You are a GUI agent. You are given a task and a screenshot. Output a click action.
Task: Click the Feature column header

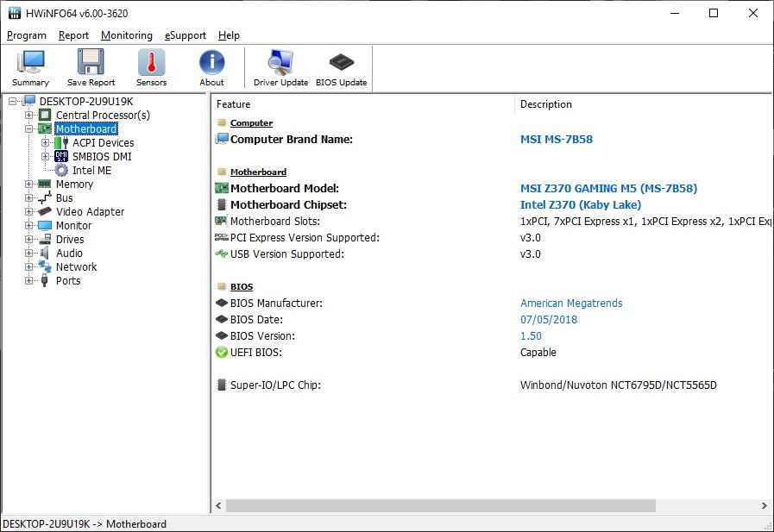363,104
